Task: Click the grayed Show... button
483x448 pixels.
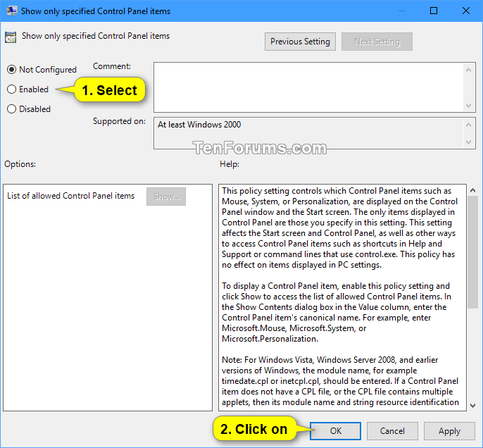Action: [166, 197]
